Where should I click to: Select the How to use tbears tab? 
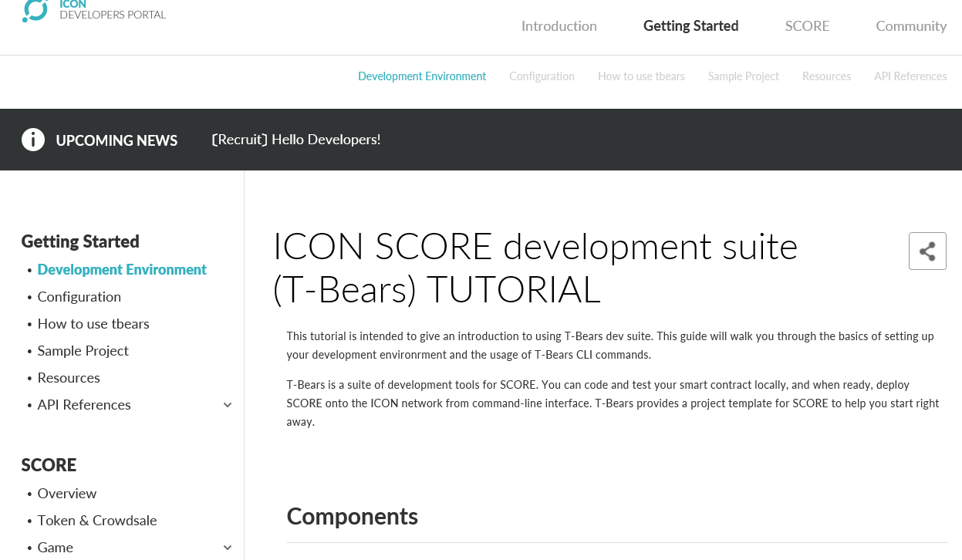pyautogui.click(x=641, y=76)
